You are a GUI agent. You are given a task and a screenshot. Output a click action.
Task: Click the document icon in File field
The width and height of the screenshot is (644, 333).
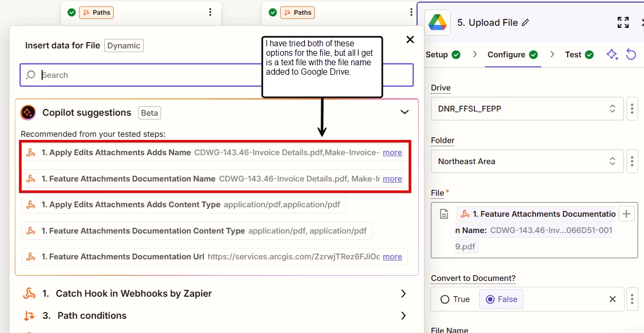coord(444,214)
